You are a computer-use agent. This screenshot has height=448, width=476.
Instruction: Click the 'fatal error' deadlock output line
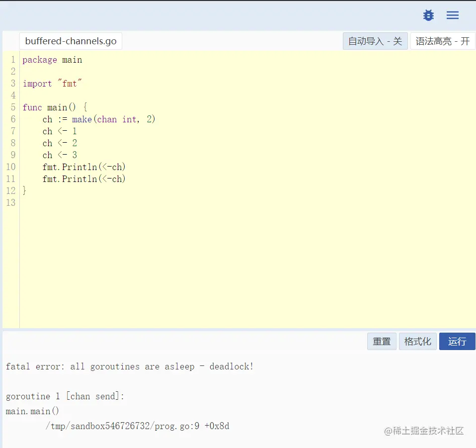click(130, 366)
